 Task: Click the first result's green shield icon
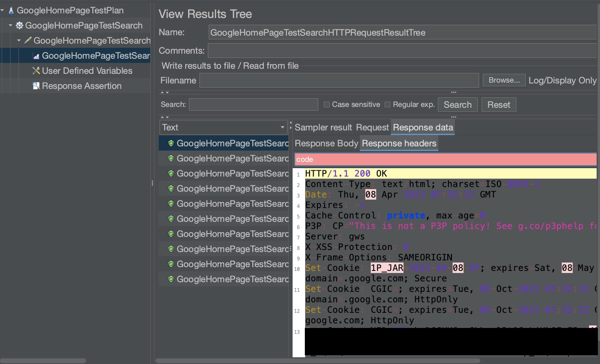pos(171,143)
